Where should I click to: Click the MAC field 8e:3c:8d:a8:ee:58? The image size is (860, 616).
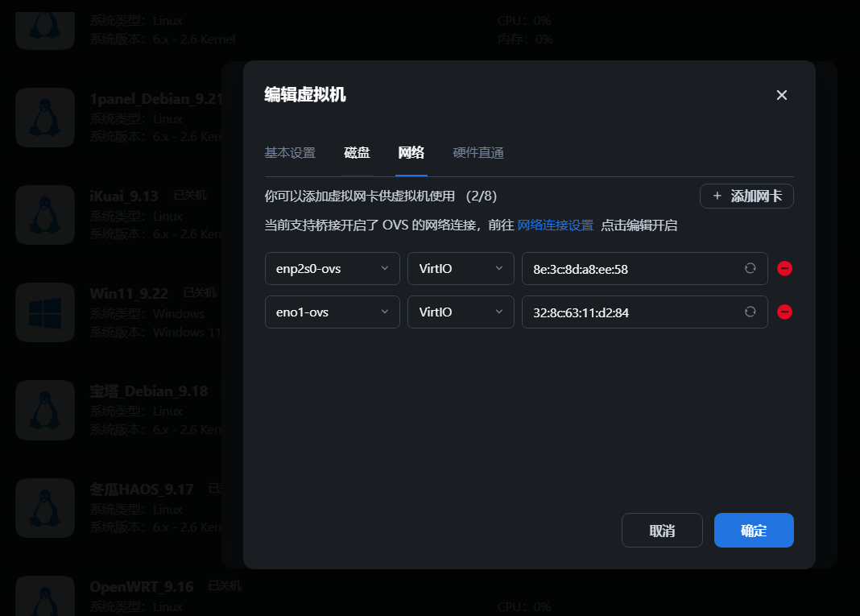coord(644,268)
